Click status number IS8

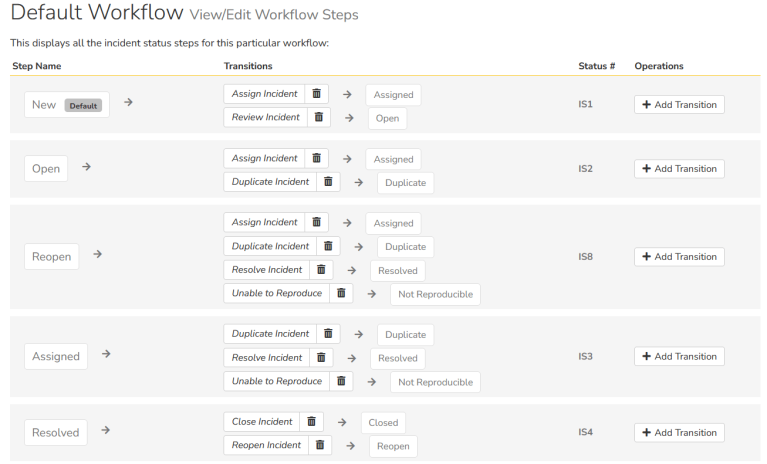point(586,257)
